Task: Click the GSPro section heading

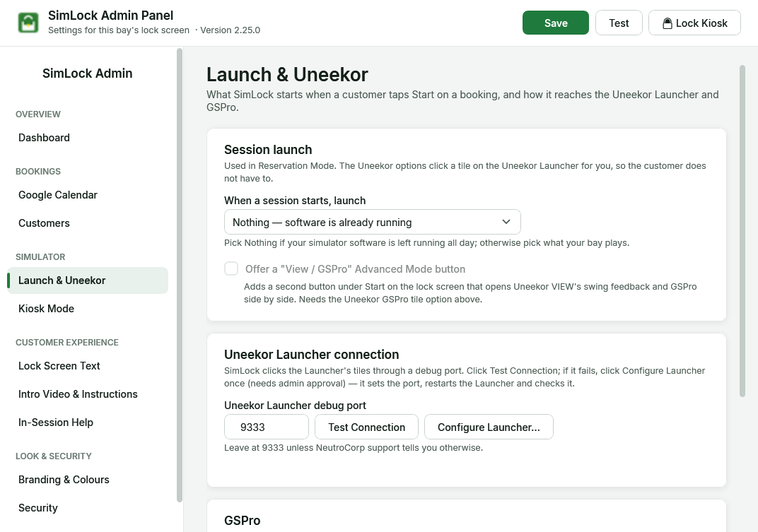Action: [243, 521]
